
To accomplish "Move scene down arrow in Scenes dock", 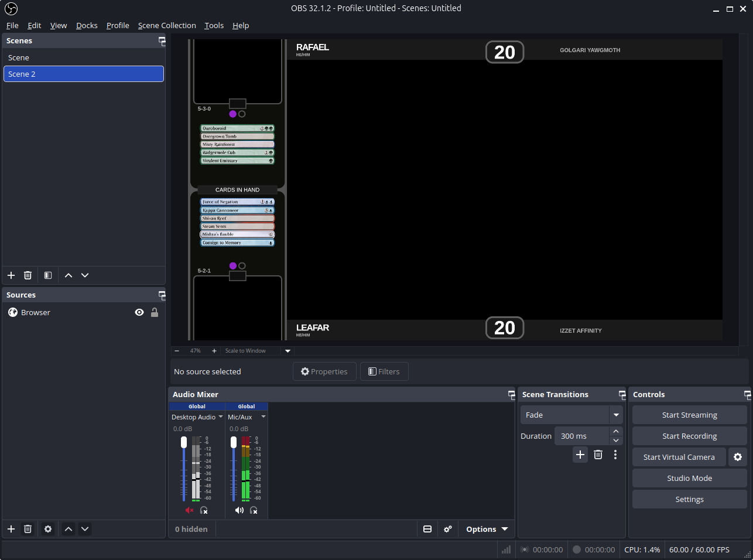I will pos(85,275).
